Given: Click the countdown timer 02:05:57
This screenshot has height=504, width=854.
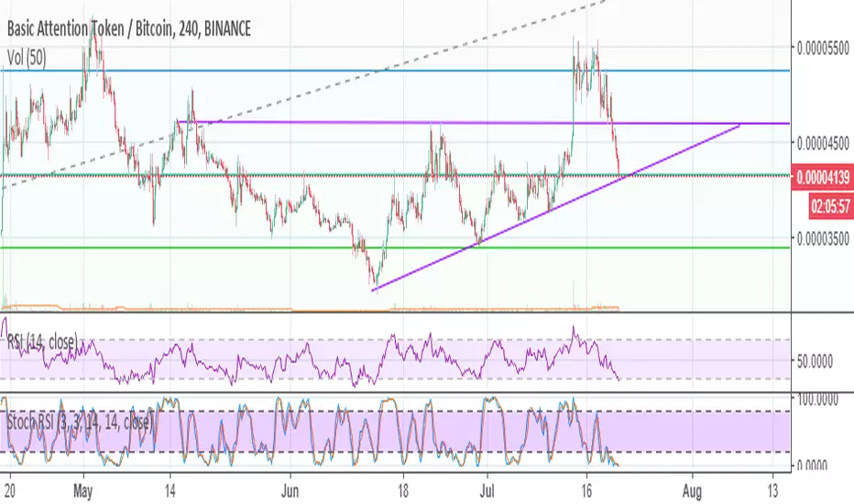Looking at the screenshot, I should (x=830, y=206).
